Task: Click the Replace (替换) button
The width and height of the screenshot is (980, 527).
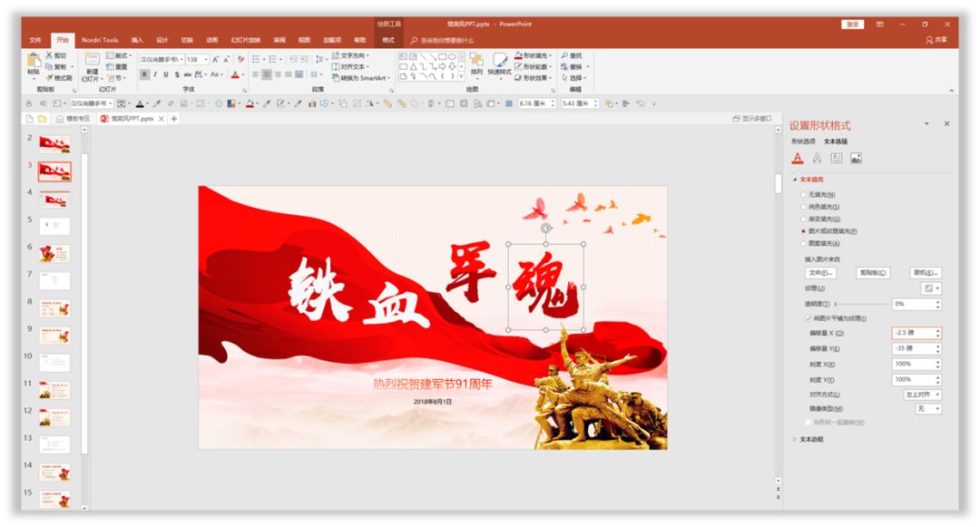Action: point(572,67)
